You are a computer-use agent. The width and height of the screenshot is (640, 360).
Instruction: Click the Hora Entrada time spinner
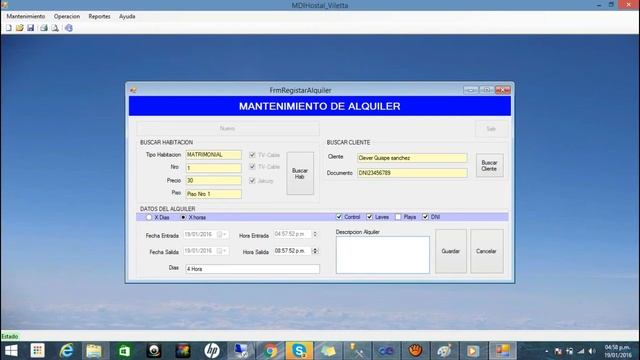click(x=315, y=234)
